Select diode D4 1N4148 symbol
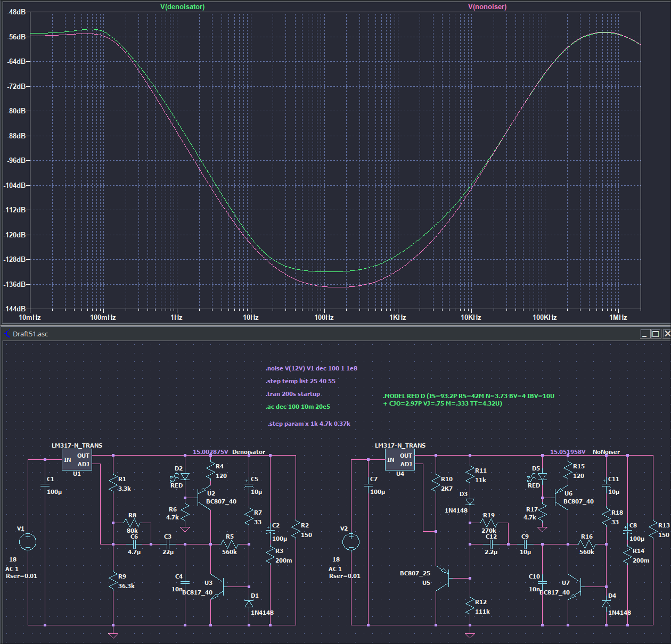This screenshot has width=671, height=644. 606,604
